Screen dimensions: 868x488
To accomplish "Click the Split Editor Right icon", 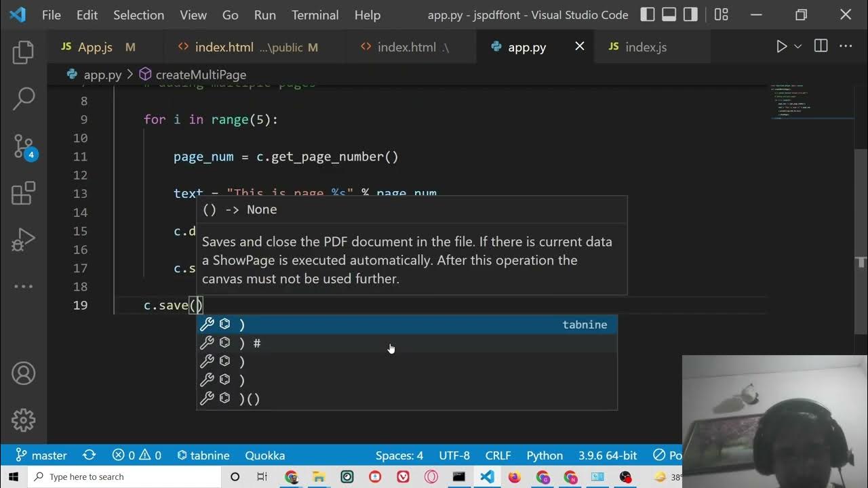I will [821, 46].
